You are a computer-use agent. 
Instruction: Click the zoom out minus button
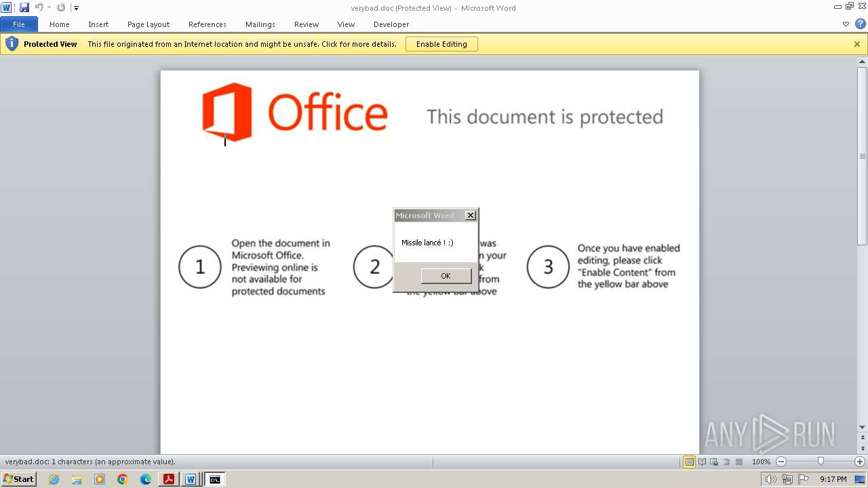pyautogui.click(x=781, y=462)
